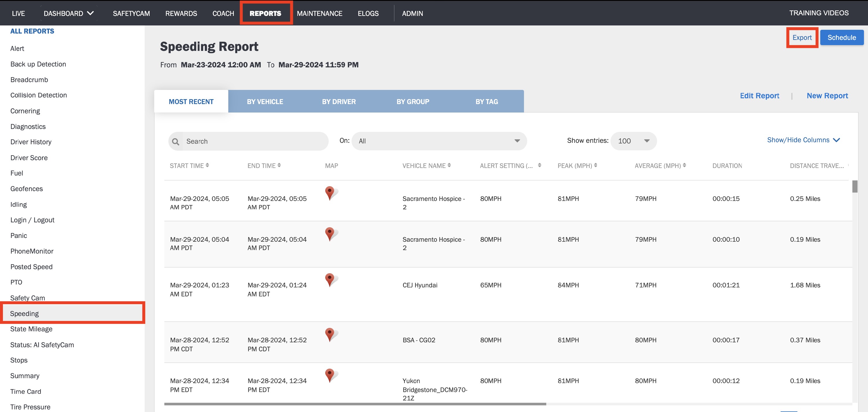Open map pin for Sacramento Hospice 05:05 row
868x412 pixels.
330,193
